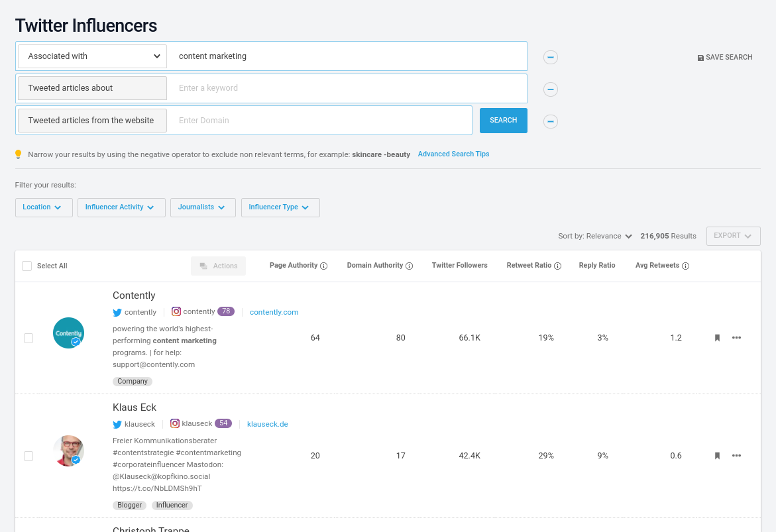776x532 pixels.
Task: Click the Retweet Ratio info icon
Action: point(558,266)
